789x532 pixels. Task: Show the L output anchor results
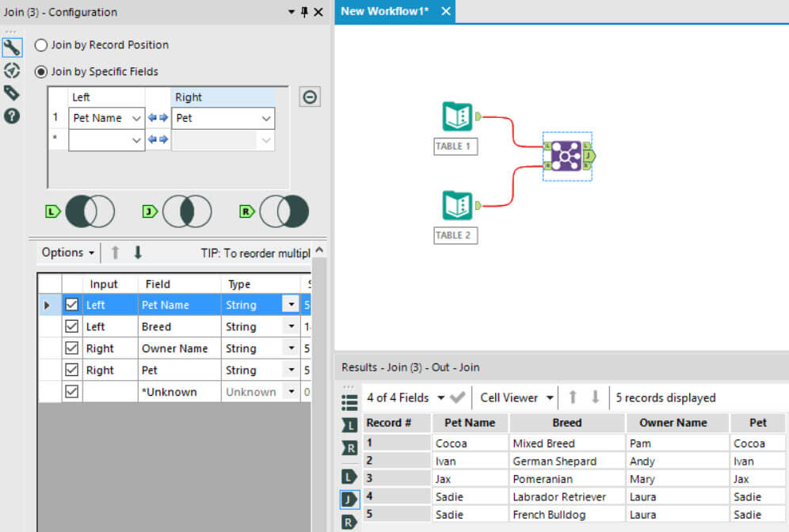tap(349, 476)
